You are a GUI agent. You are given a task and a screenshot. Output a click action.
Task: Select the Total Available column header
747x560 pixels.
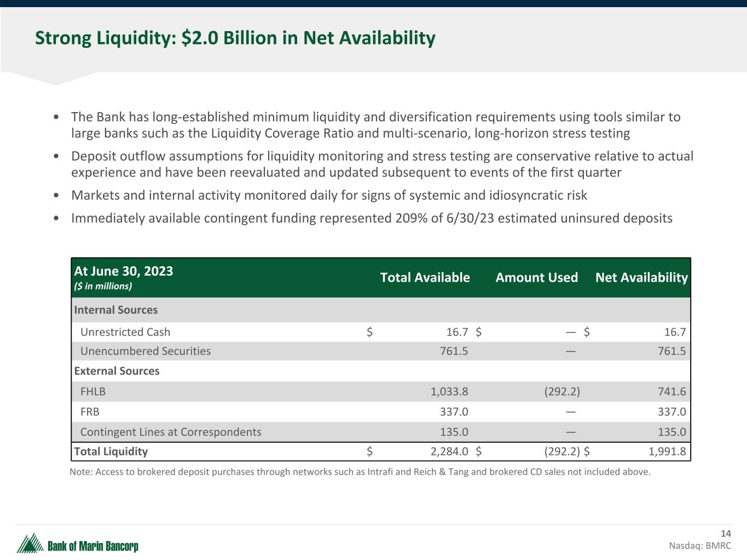425,278
